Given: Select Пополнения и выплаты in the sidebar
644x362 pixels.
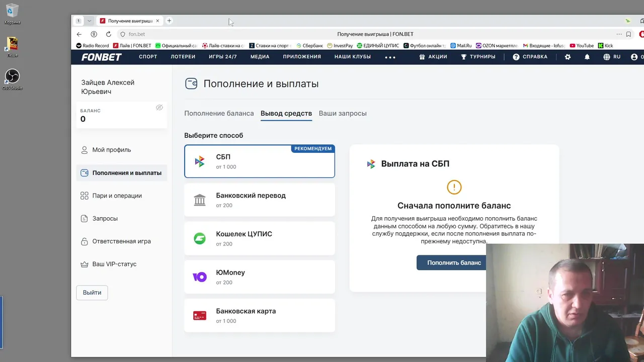Looking at the screenshot, I should pyautogui.click(x=122, y=172).
